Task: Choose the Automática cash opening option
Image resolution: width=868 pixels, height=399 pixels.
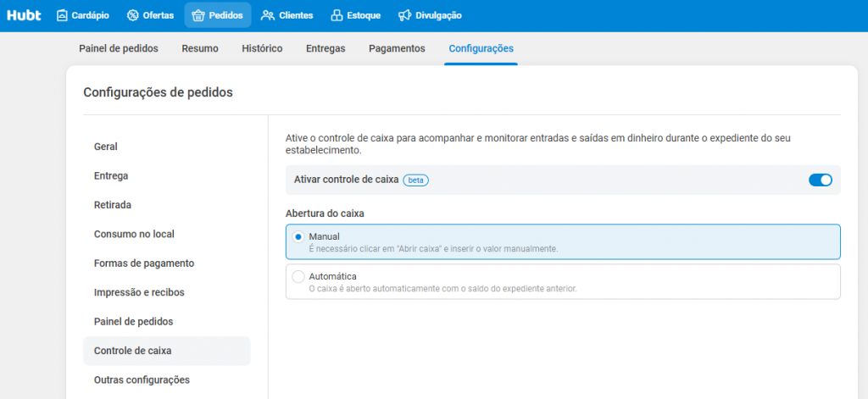Action: [298, 276]
